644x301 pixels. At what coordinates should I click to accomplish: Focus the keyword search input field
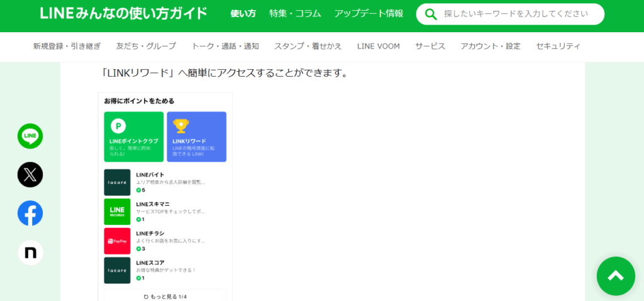pyautogui.click(x=519, y=14)
